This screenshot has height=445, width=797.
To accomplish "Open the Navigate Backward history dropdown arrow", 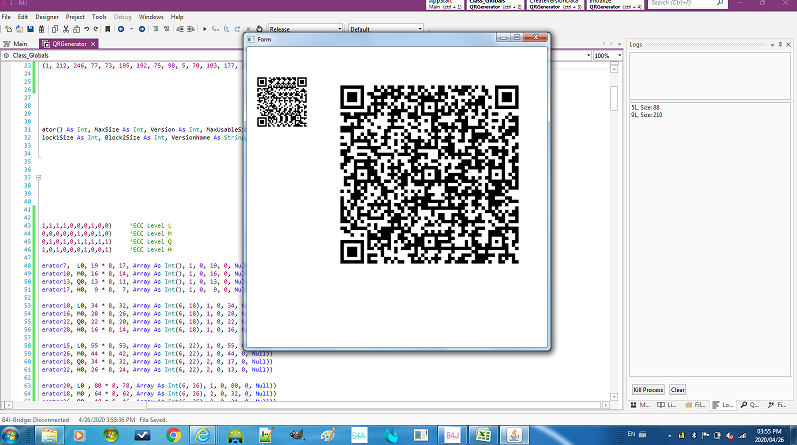I will (131, 29).
